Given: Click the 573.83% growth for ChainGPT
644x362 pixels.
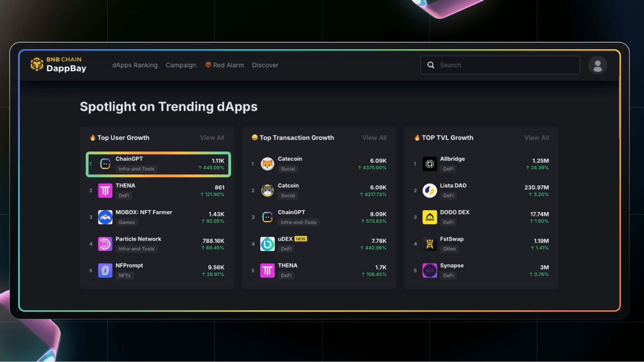Looking at the screenshot, I should pyautogui.click(x=373, y=221).
